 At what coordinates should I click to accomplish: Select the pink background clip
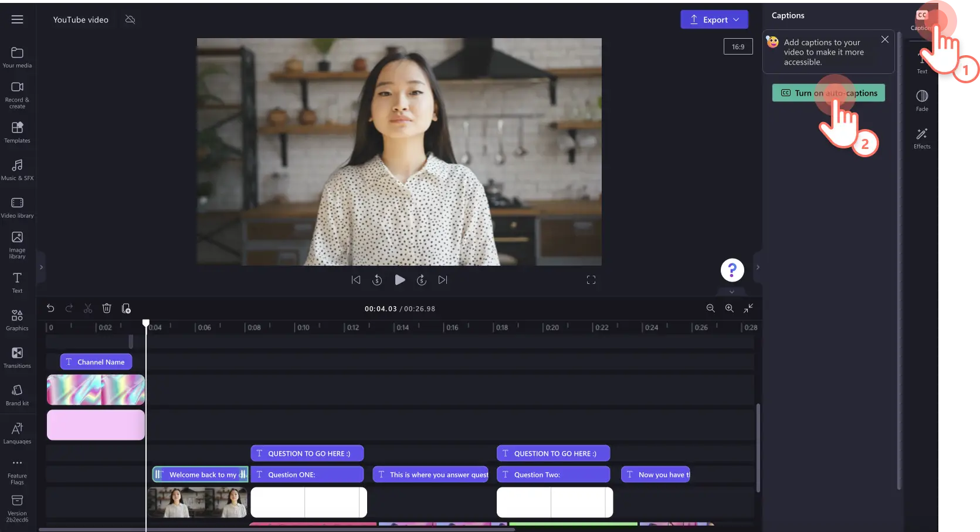click(x=96, y=425)
